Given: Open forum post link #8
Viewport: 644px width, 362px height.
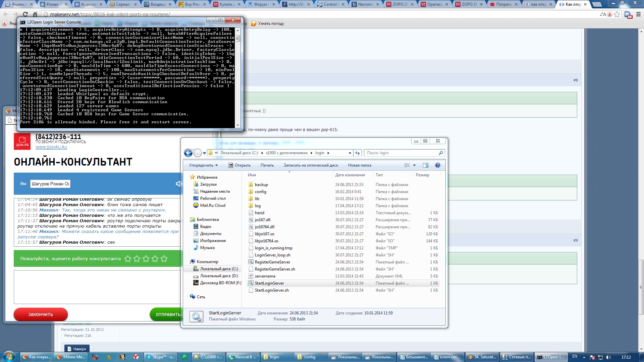Looking at the screenshot, I should click(575, 80).
